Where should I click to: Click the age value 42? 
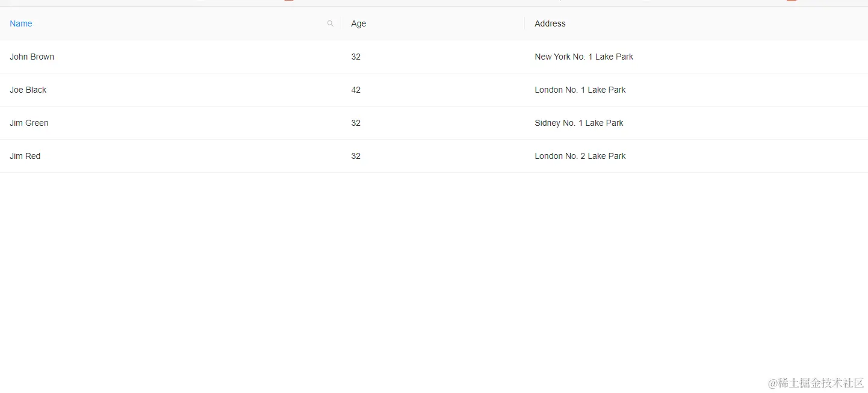click(x=356, y=90)
